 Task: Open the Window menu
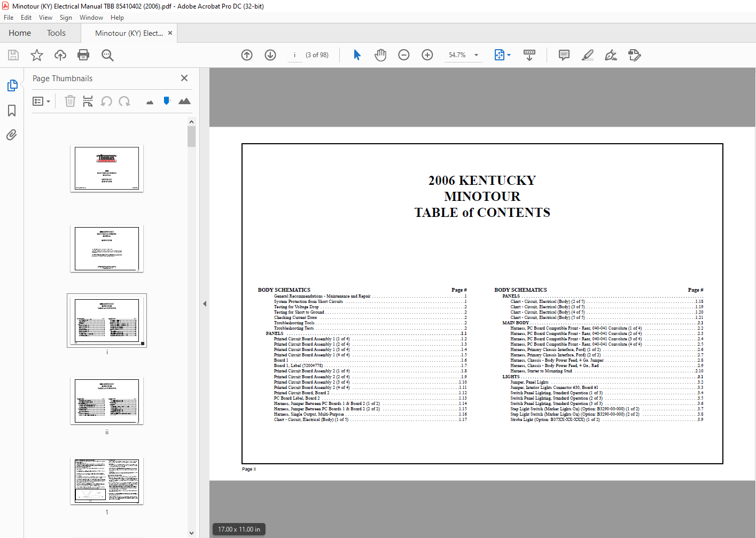pos(91,18)
